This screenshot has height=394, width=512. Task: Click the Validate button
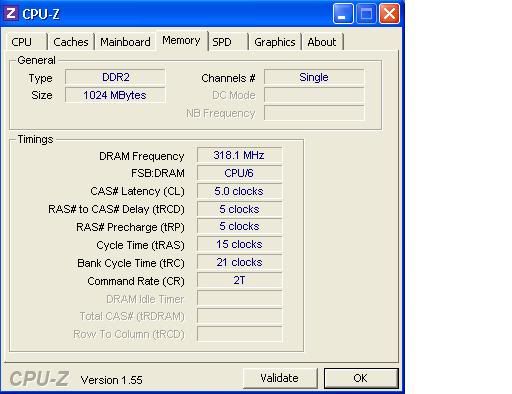(x=280, y=378)
